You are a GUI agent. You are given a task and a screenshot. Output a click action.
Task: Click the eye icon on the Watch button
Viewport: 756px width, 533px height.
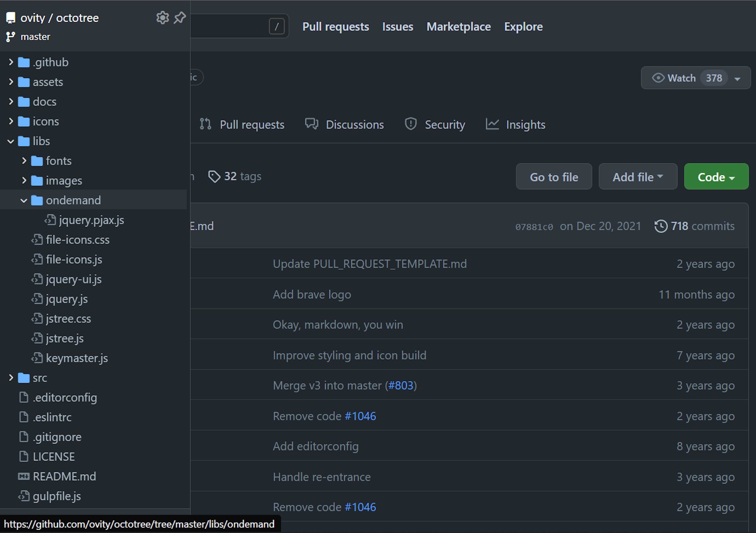click(658, 78)
